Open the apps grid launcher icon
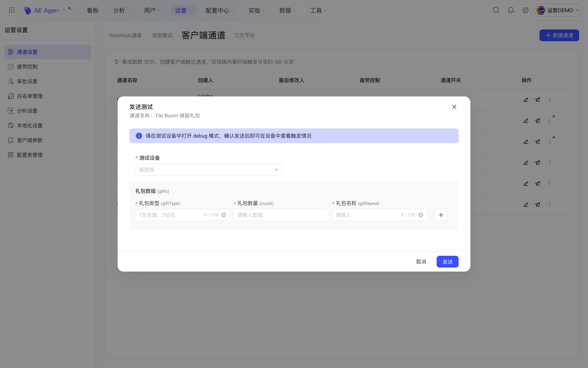588x368 pixels. coord(12,10)
